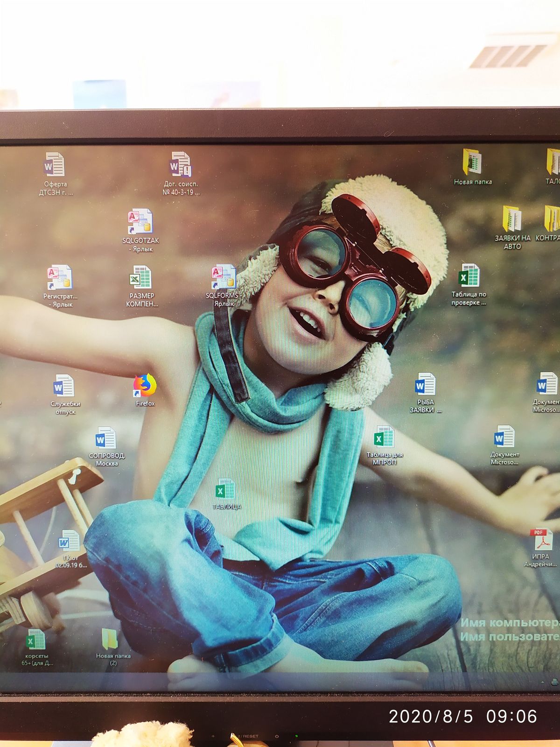Select the Таблица по проверке Excel file
Image resolution: width=560 pixels, height=747 pixels.
(469, 285)
